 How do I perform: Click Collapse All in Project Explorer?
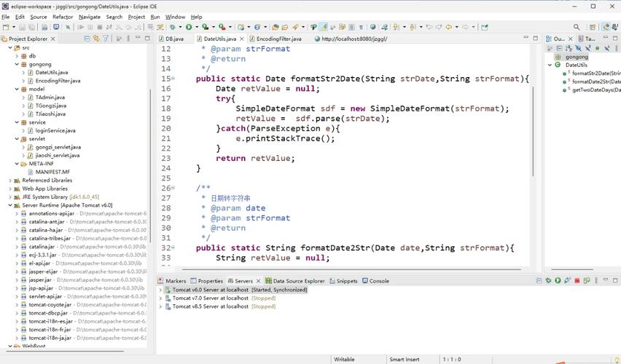[87, 39]
